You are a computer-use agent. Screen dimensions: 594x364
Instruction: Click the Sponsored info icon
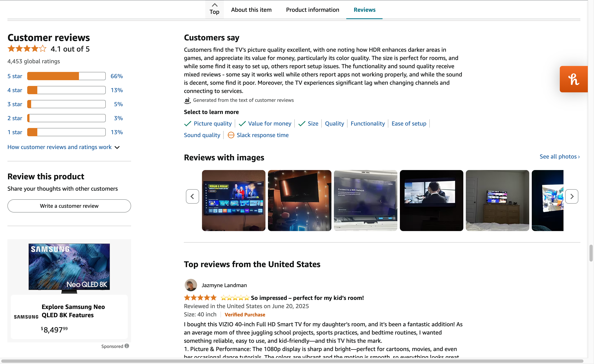click(x=127, y=346)
